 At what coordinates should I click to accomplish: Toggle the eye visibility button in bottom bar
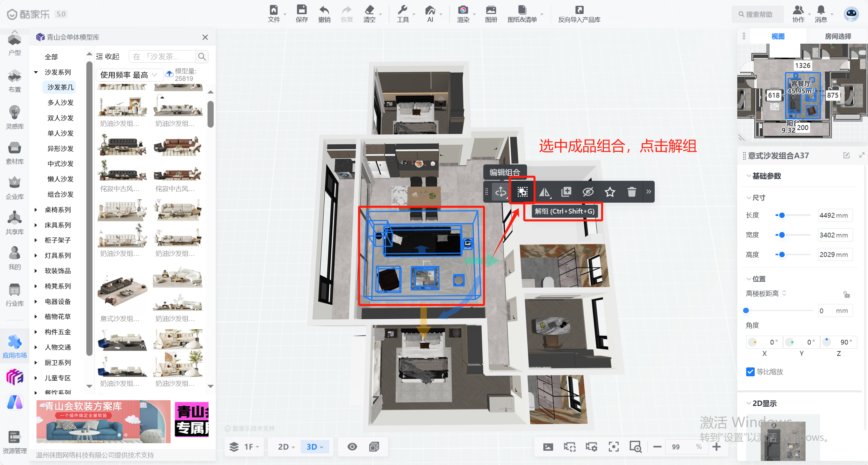[352, 447]
